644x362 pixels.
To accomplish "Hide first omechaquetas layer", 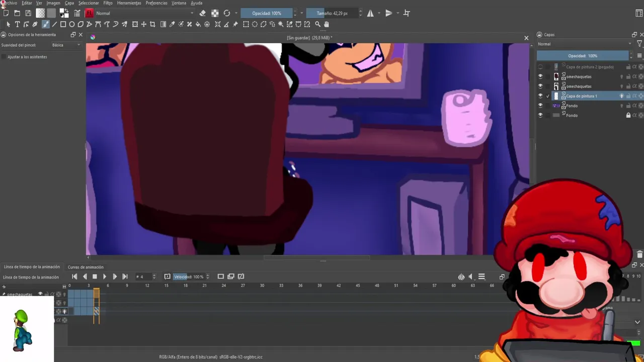I will coord(540,76).
